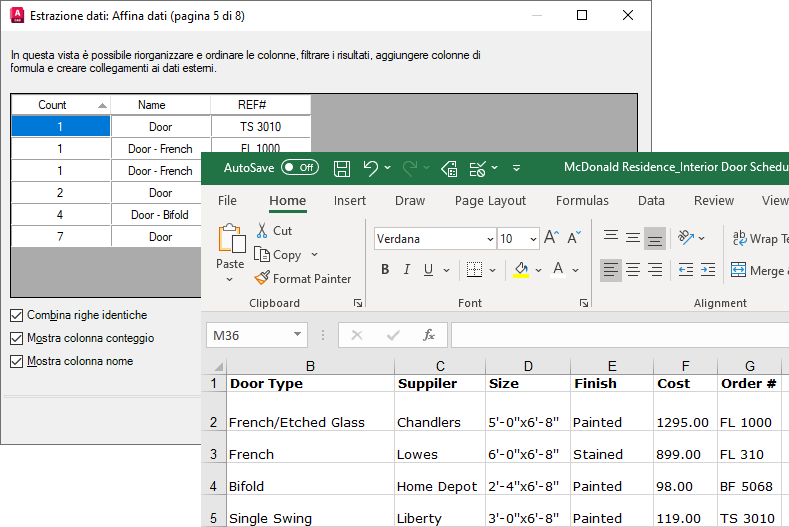Select the French/Etched Glass cell
The height and width of the screenshot is (527, 789).
point(310,411)
